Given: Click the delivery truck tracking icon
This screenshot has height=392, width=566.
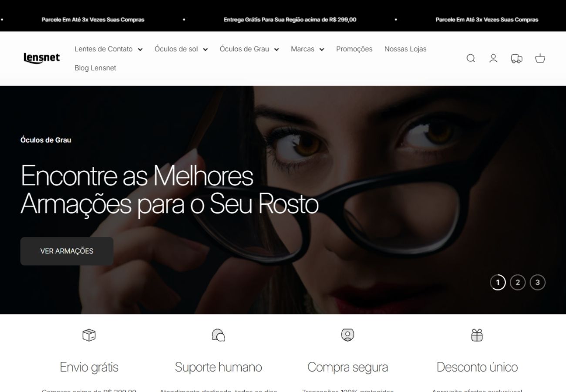Looking at the screenshot, I should coord(517,58).
